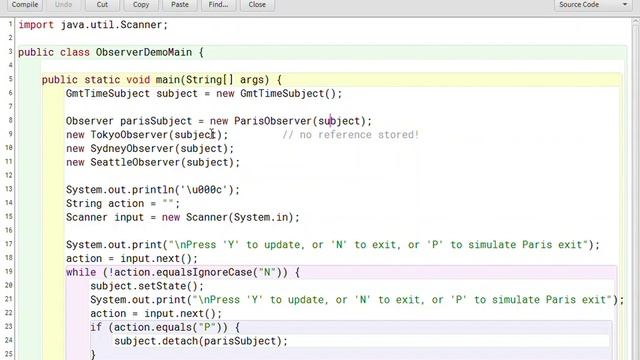Click the first 'action = input.next();' line

click(x=132, y=259)
